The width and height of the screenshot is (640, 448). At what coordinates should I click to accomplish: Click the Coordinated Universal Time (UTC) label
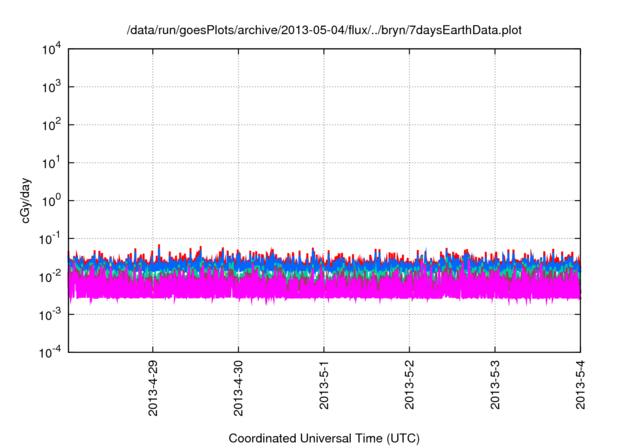click(324, 438)
